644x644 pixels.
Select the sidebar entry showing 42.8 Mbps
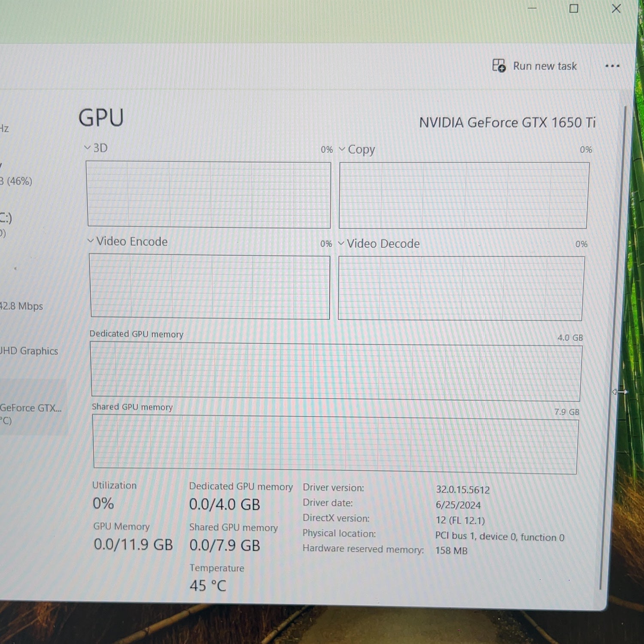tap(21, 306)
